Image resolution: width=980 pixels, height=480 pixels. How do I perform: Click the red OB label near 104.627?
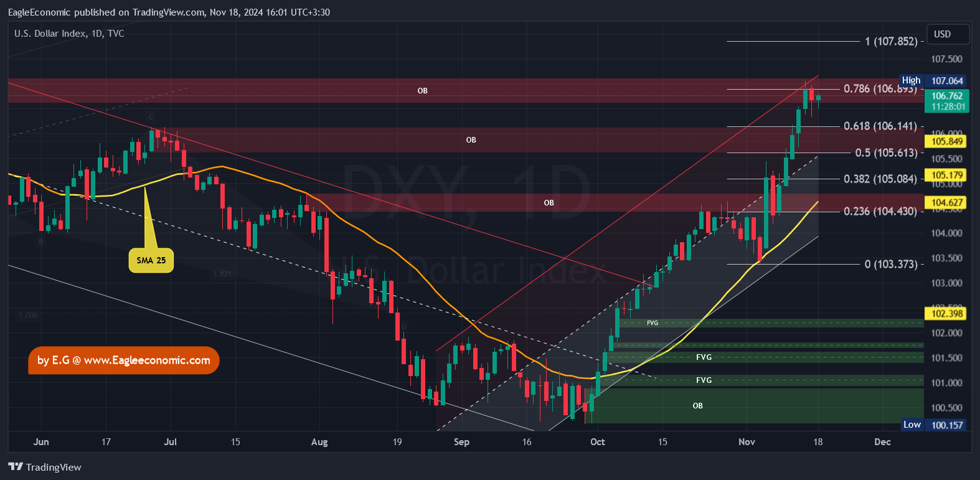coord(549,203)
